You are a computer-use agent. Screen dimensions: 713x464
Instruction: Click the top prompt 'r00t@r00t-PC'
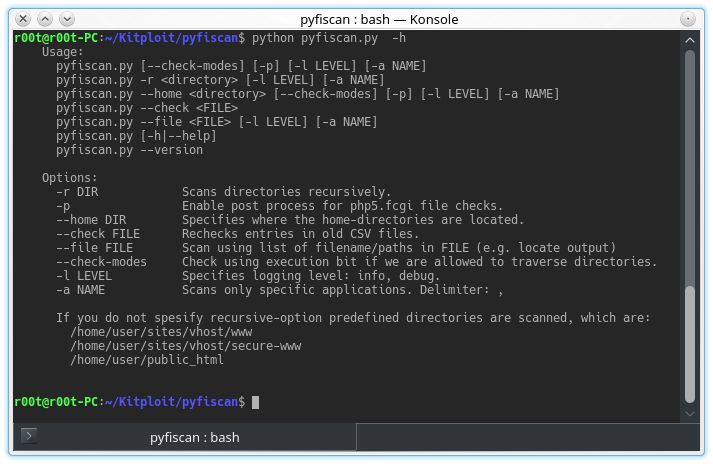(56, 38)
